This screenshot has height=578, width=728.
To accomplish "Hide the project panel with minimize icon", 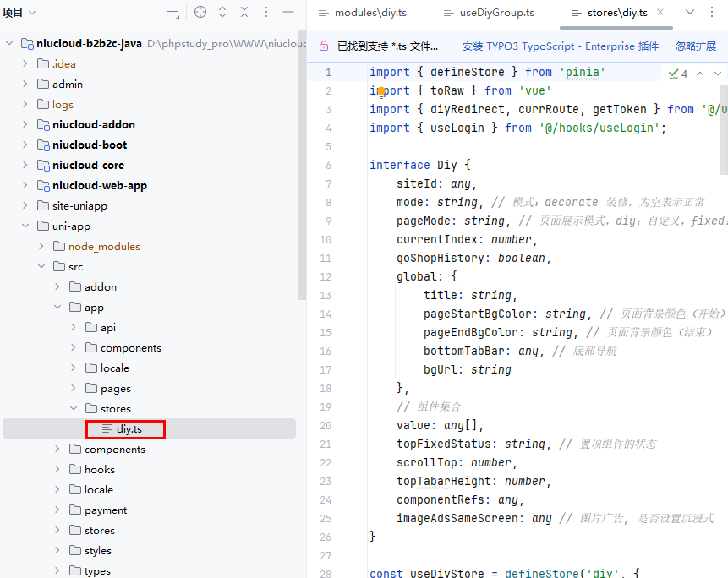I will point(288,12).
